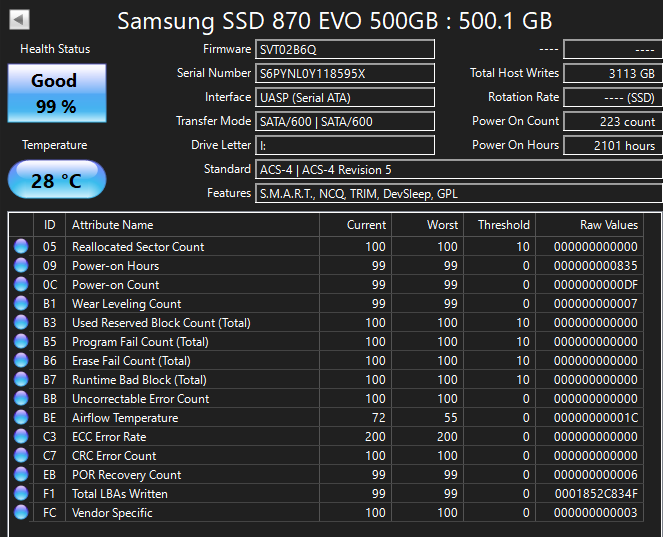Click the status orb for ECC Error Rate
Viewport: 663px width, 537px height.
pos(21,436)
